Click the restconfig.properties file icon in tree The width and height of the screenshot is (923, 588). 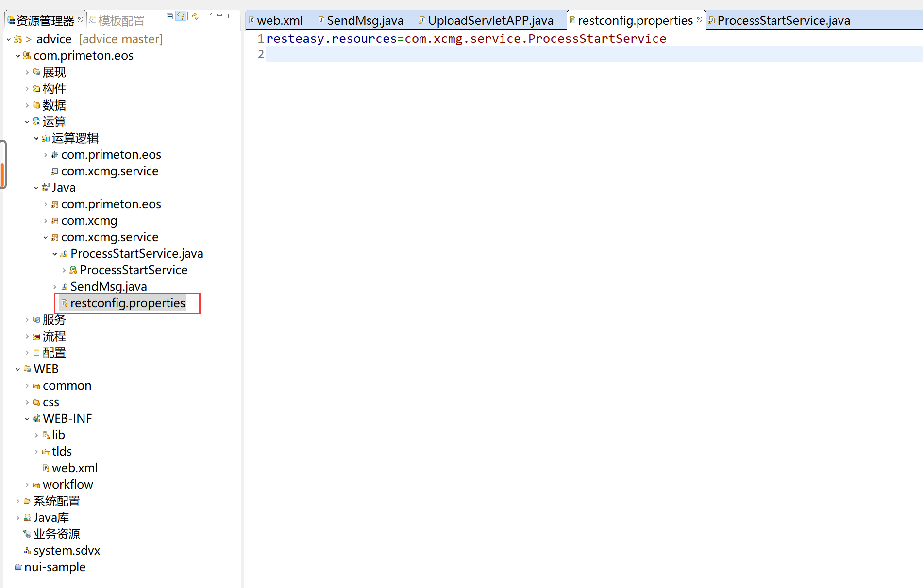[64, 303]
